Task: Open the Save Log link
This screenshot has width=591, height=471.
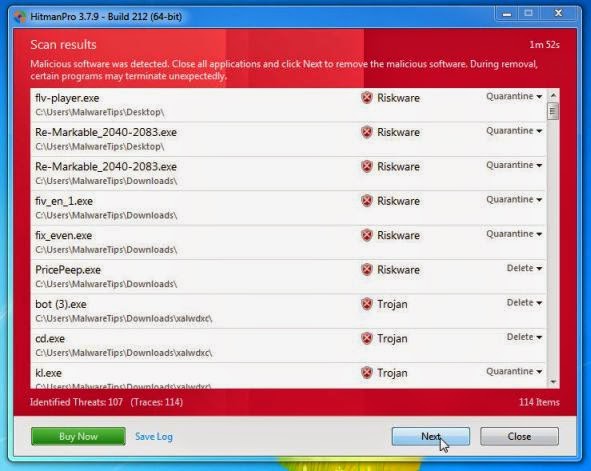Action: point(154,436)
